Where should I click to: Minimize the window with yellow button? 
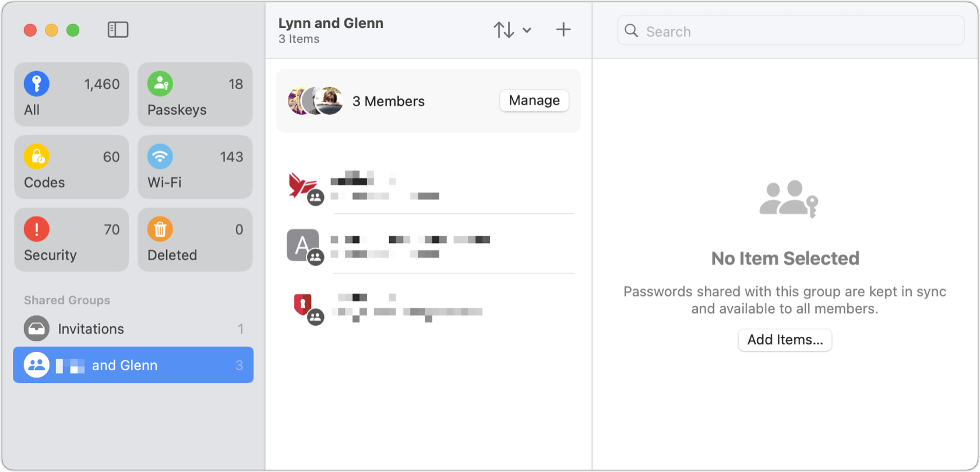pos(51,30)
